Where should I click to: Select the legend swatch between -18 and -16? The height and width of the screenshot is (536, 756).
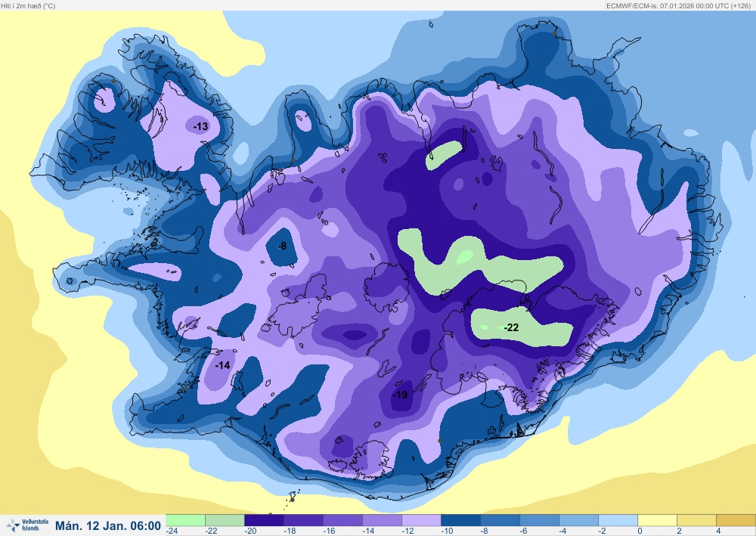(x=304, y=520)
